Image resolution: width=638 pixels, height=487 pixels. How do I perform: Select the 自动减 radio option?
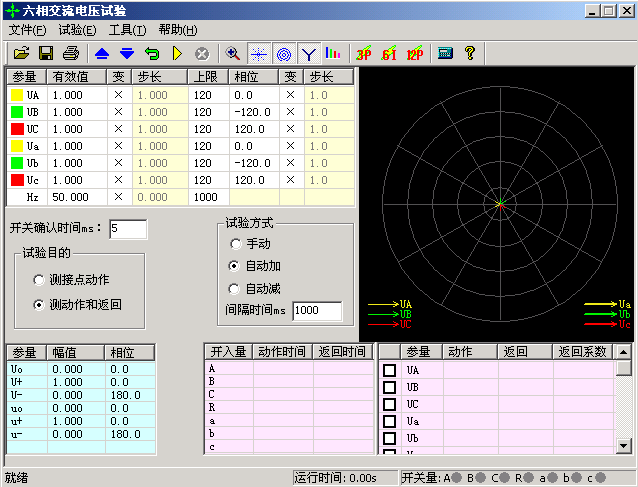point(236,288)
